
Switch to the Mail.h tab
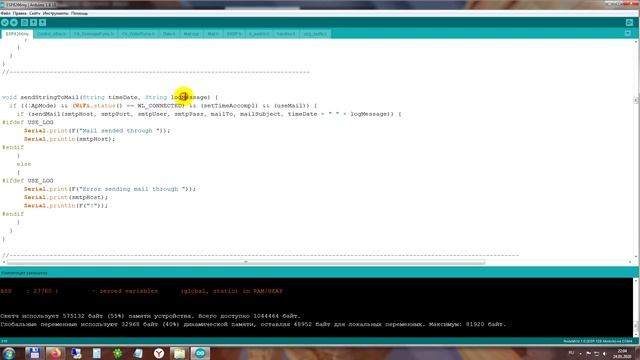(213, 34)
